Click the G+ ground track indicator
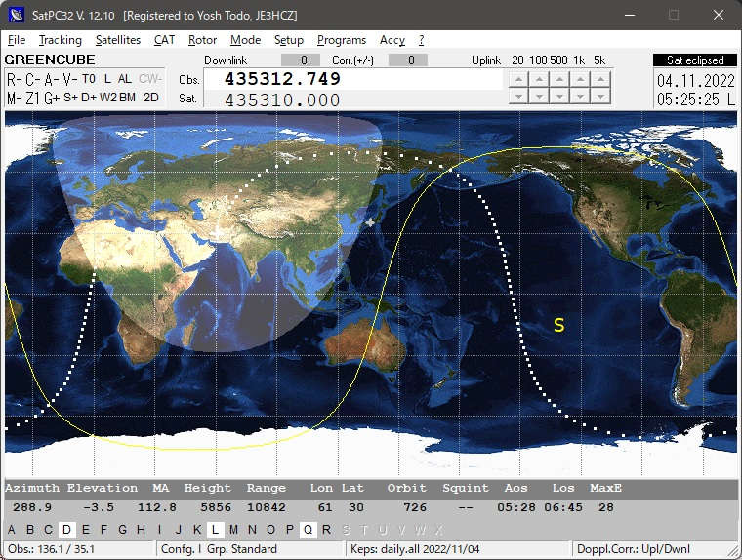 pyautogui.click(x=53, y=98)
